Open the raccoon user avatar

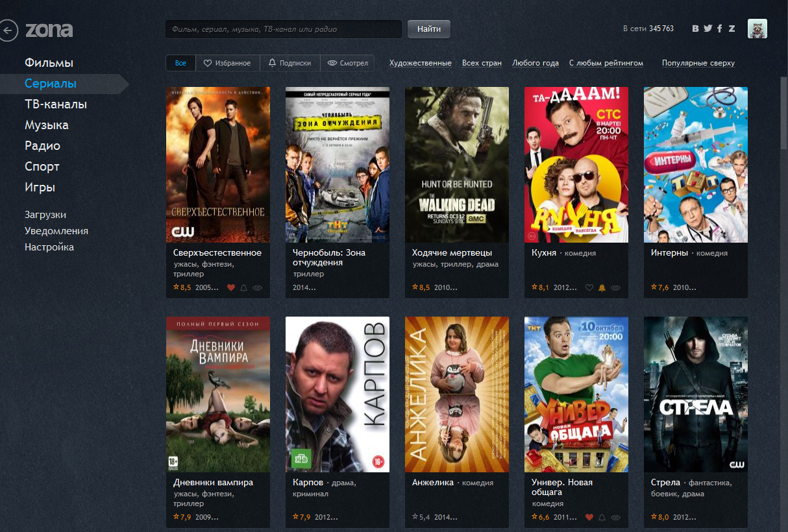(x=757, y=29)
